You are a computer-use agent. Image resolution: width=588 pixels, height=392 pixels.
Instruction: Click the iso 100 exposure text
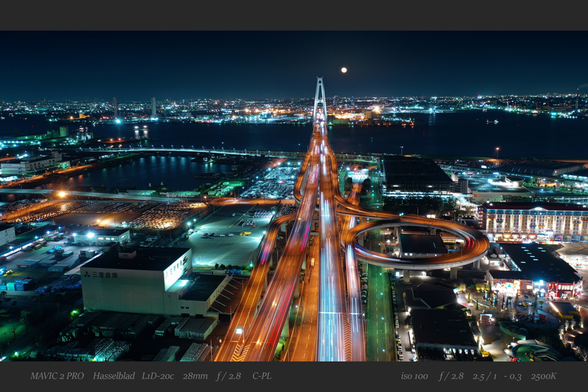pyautogui.click(x=414, y=376)
